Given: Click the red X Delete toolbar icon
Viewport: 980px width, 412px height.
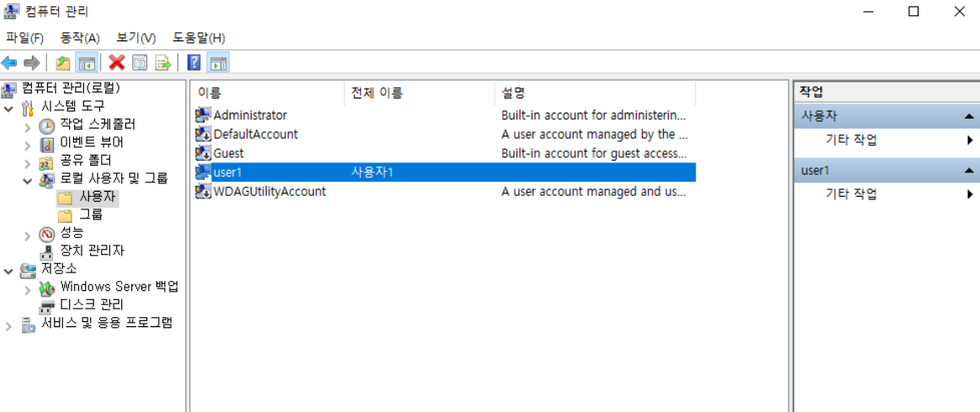Looking at the screenshot, I should coord(116,62).
